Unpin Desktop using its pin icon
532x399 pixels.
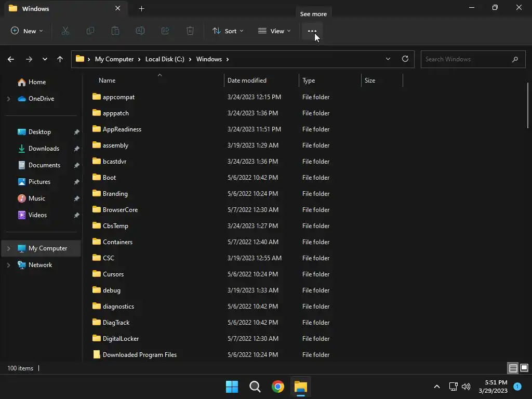pyautogui.click(x=77, y=132)
